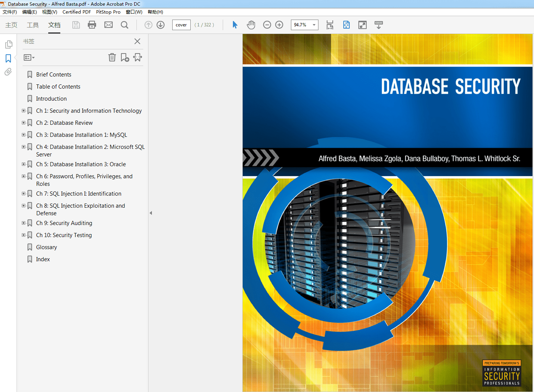Select the Hand tool for panning
Image resolution: width=534 pixels, height=392 pixels.
(x=251, y=24)
